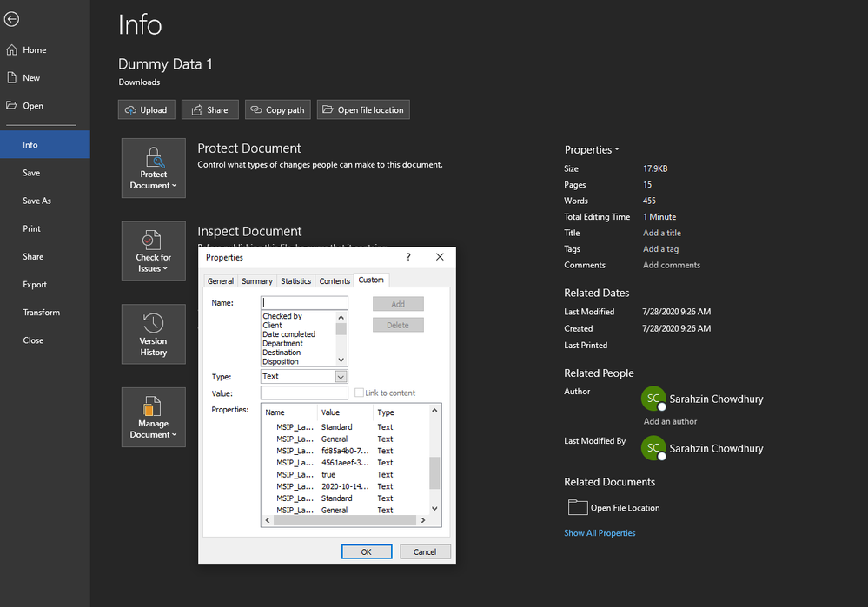868x607 pixels.
Task: Expand the Properties header dropdown
Action: [x=592, y=149]
